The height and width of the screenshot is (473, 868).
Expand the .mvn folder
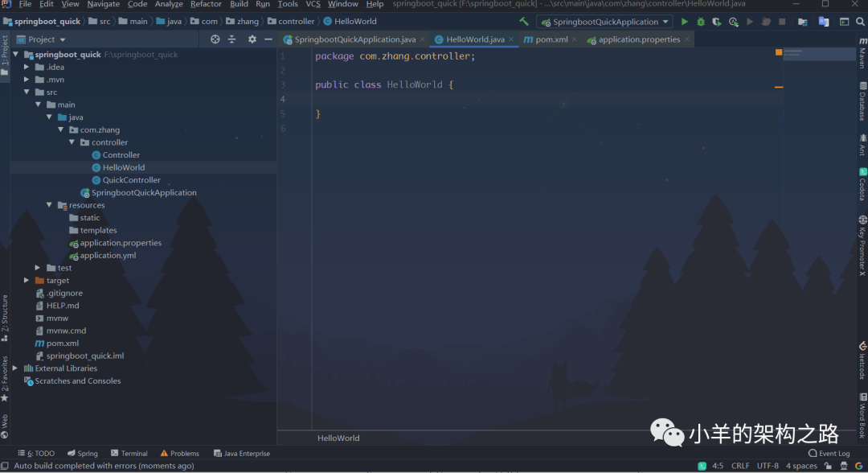(x=26, y=79)
